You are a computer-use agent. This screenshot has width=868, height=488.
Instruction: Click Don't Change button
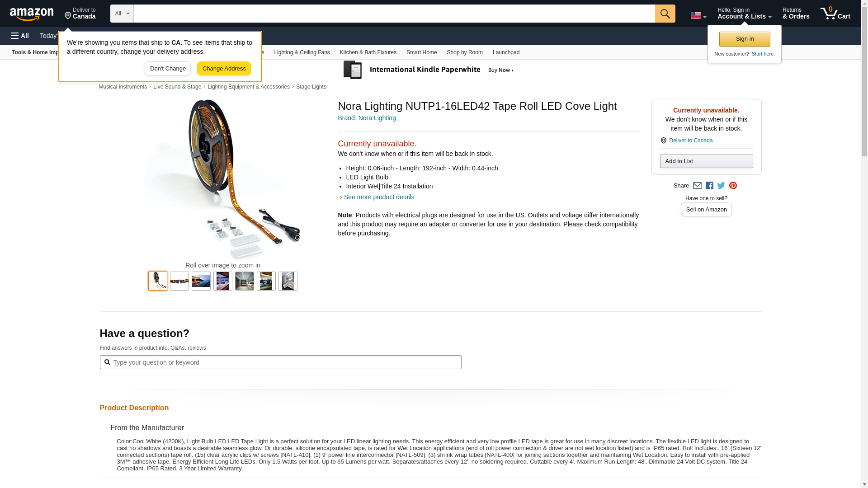pyautogui.click(x=167, y=69)
